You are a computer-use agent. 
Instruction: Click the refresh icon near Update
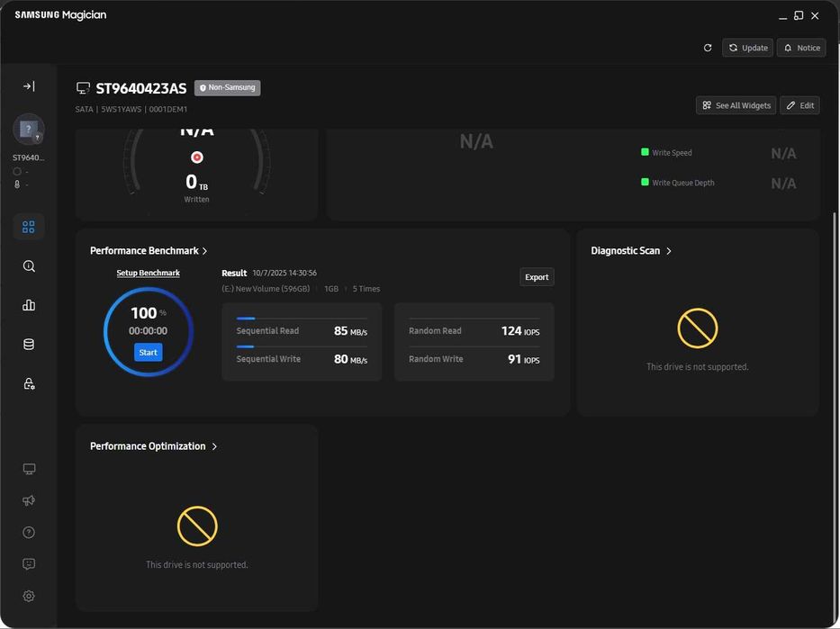point(708,48)
